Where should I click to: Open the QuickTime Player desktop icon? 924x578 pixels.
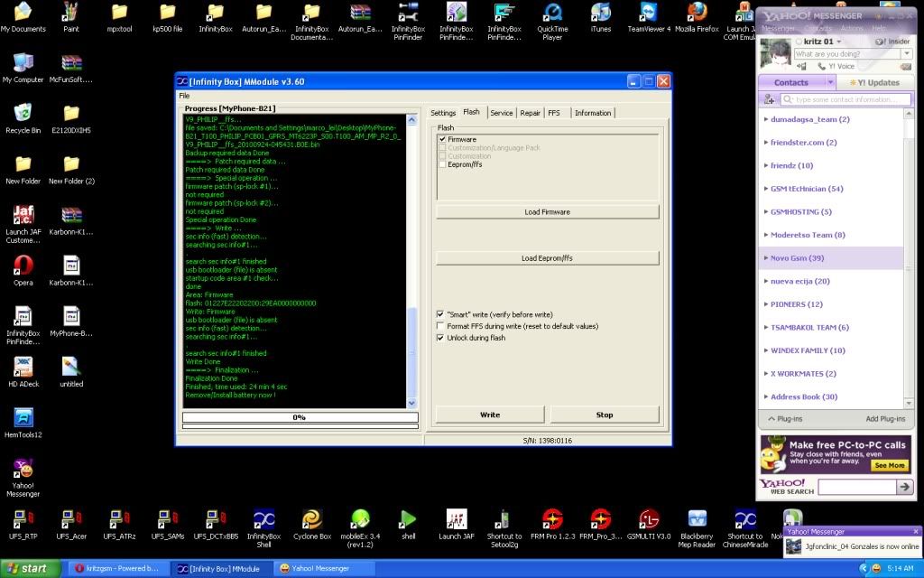click(x=552, y=21)
